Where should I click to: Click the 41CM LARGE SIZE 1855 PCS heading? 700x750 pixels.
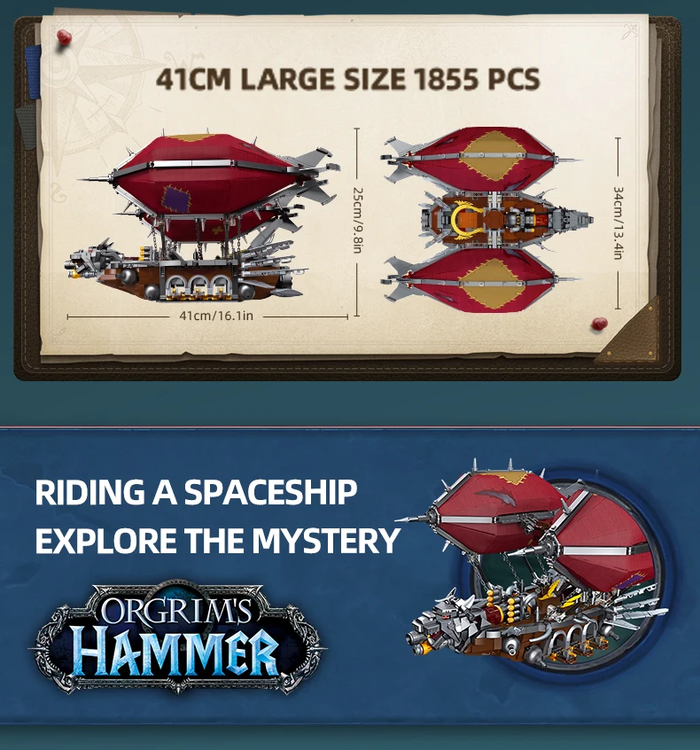(x=348, y=79)
